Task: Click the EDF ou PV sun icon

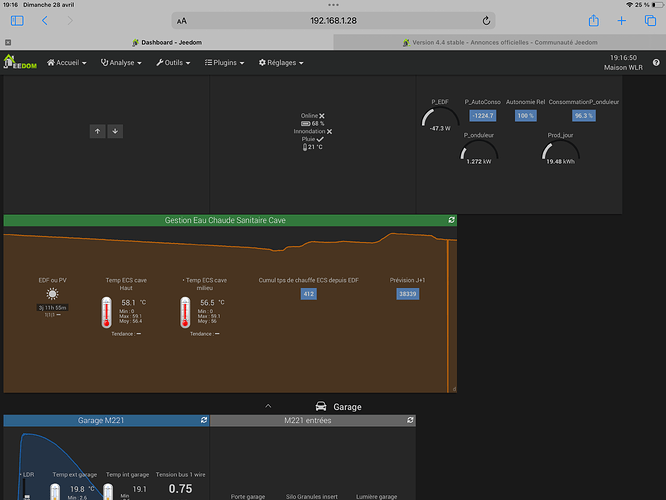Action: click(x=52, y=294)
